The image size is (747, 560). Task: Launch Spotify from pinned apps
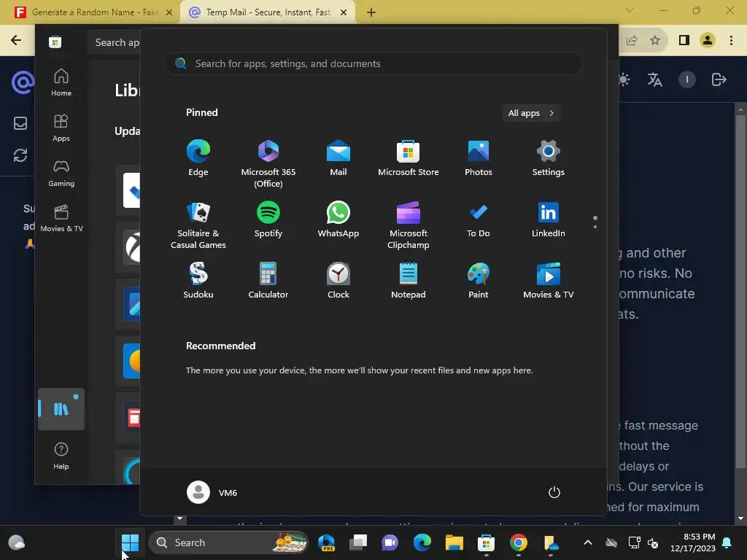click(268, 219)
